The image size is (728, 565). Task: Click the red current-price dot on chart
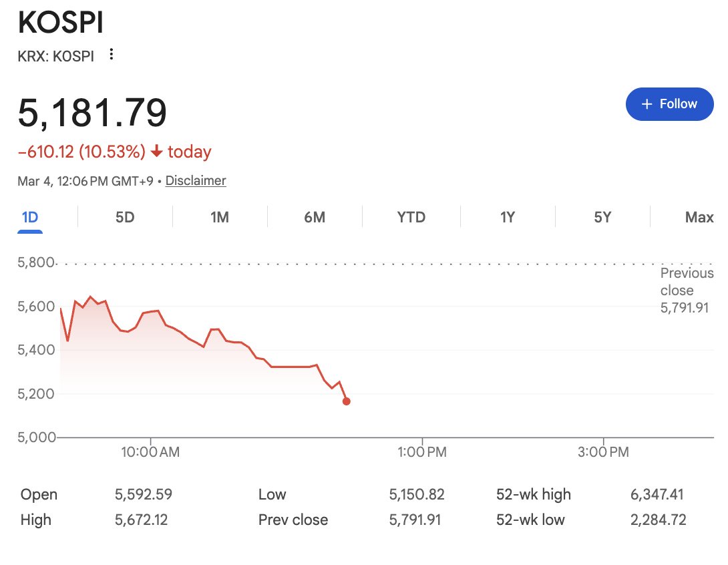tap(346, 401)
